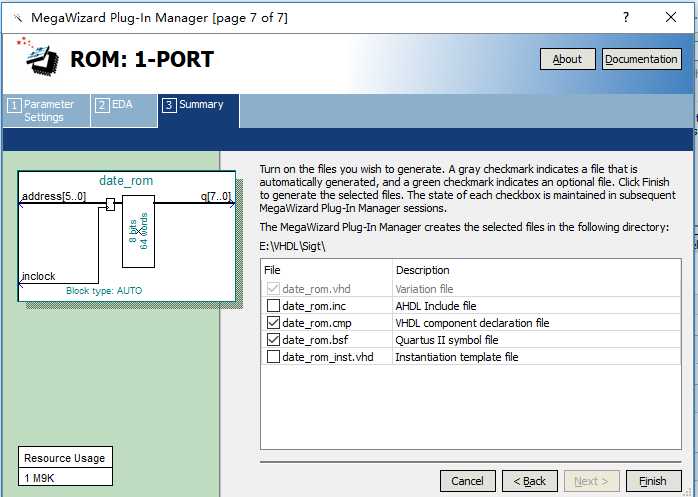Screen dimensions: 698x497
Task: Enable the date_rom.inc AHDL include checkbox
Action: tap(273, 306)
